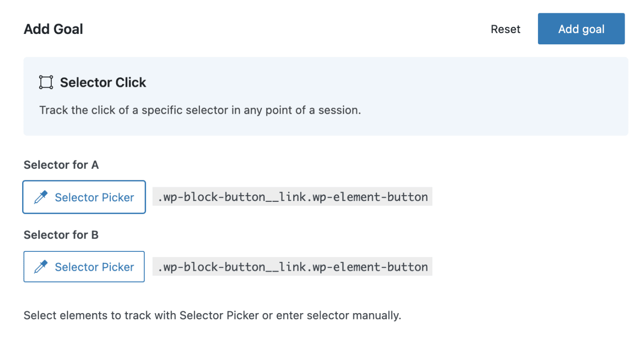Viewport: 644px width, 341px height.
Task: Click the 'Track the click' description text
Action: [200, 110]
